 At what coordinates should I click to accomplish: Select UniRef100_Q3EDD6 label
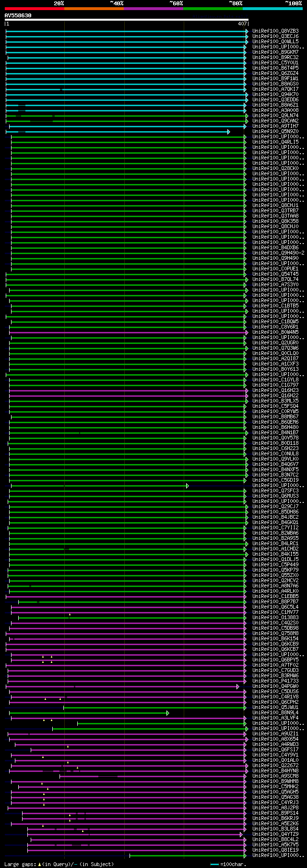coord(275,100)
